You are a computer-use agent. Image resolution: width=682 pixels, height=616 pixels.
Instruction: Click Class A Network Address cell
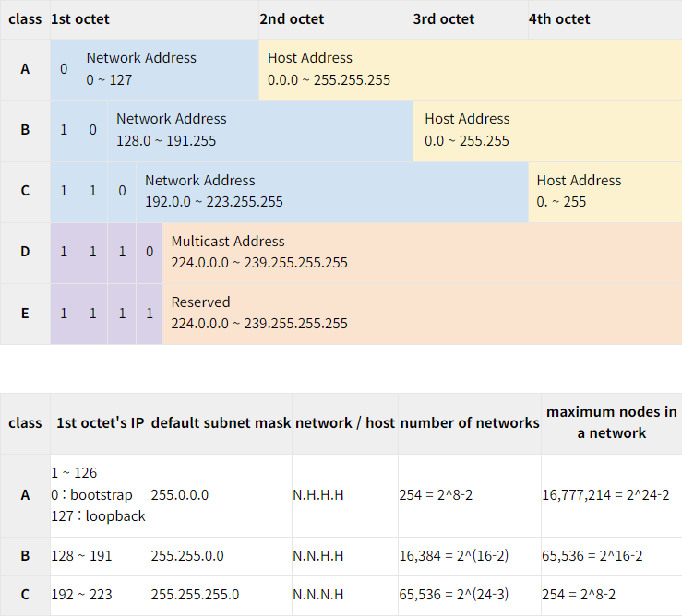pos(168,69)
